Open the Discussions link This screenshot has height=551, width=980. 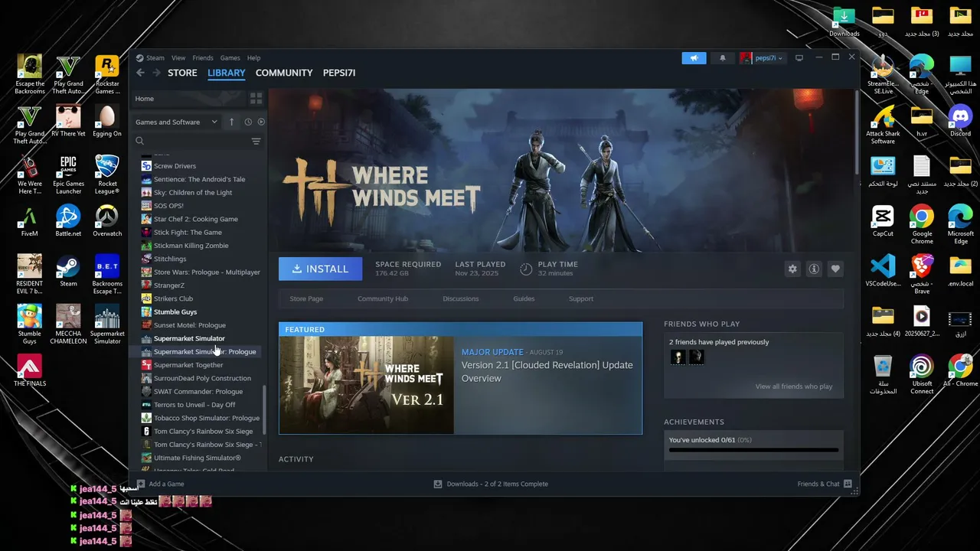tap(461, 298)
